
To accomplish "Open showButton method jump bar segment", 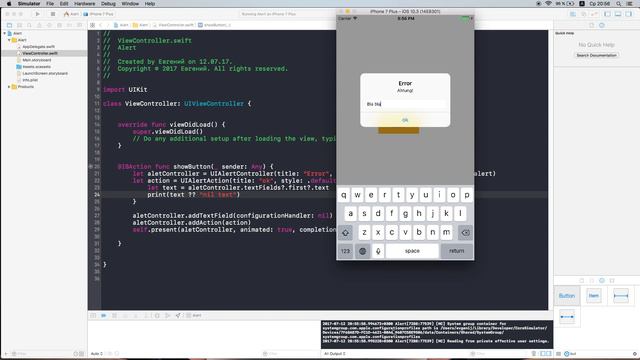I will pos(215,25).
